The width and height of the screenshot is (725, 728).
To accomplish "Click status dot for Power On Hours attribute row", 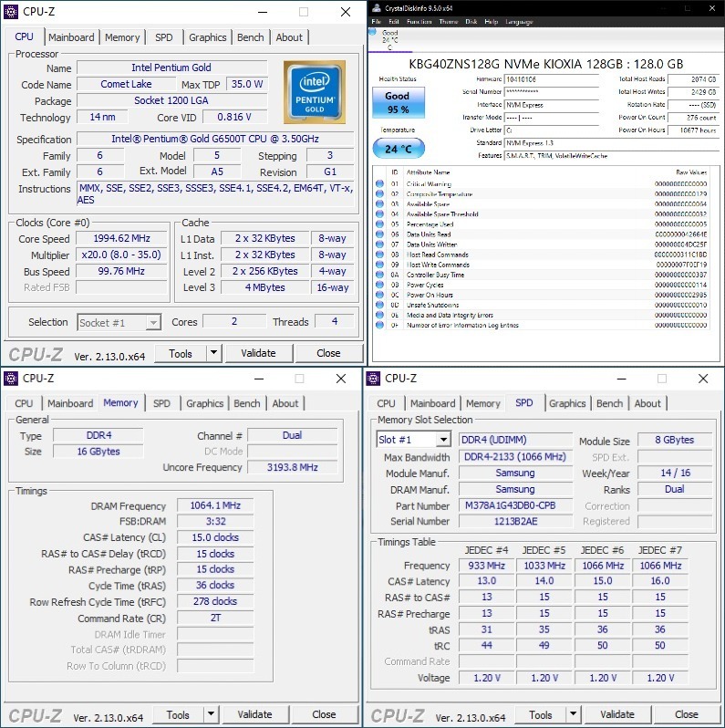I will (x=379, y=295).
